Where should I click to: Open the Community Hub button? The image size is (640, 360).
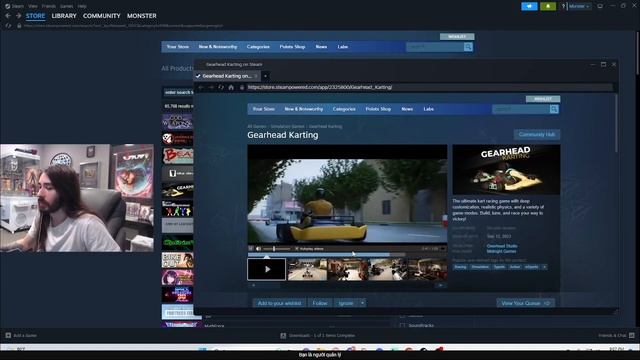537,134
